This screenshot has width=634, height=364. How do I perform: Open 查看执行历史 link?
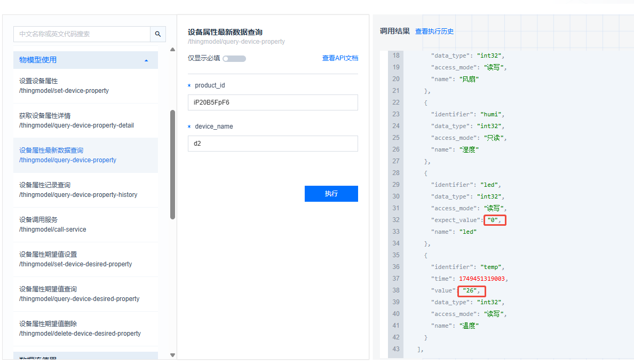click(x=434, y=31)
